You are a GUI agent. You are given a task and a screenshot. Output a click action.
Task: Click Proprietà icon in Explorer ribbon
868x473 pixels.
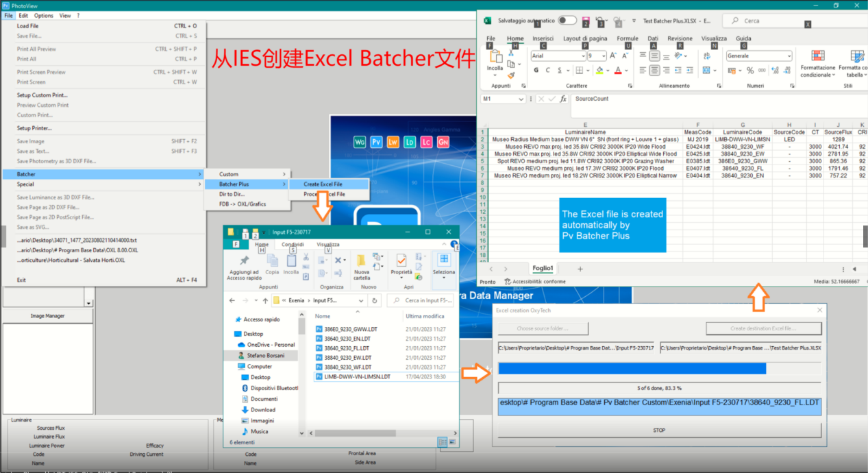click(401, 260)
